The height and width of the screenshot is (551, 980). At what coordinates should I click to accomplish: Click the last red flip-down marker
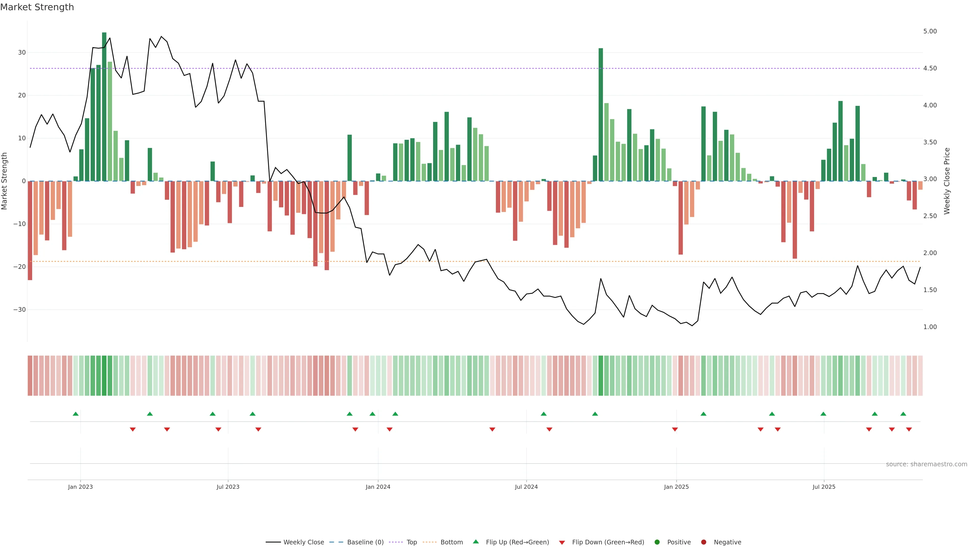pyautogui.click(x=909, y=429)
